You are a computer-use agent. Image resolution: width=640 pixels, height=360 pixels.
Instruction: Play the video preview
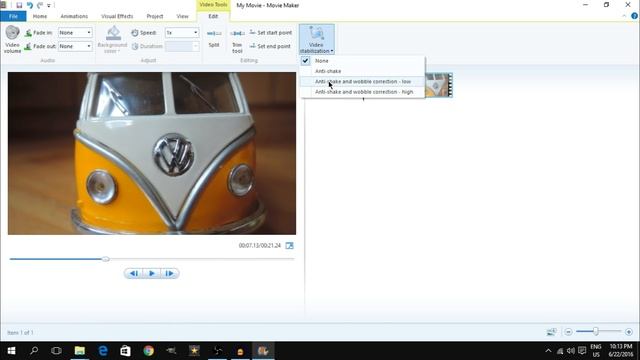pos(151,273)
